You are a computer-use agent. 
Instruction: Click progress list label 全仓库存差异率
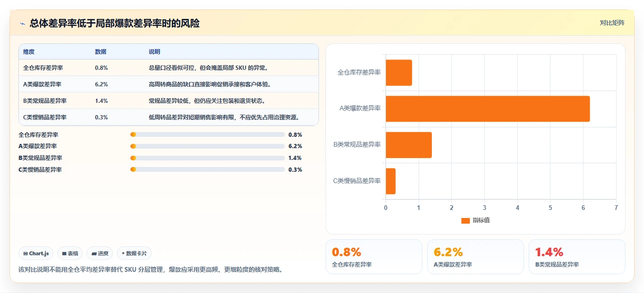tap(38, 134)
